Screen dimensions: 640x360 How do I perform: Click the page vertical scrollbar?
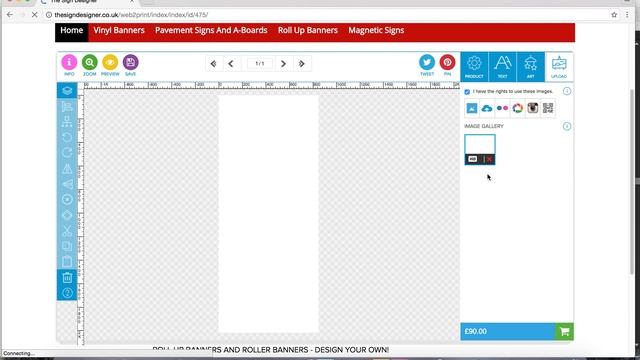(x=632, y=182)
